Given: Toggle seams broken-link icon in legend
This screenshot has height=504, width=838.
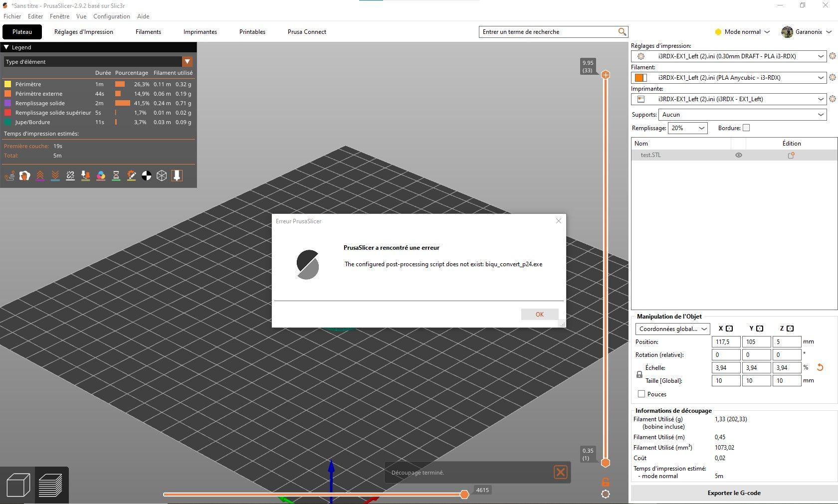Looking at the screenshot, I should 70,175.
